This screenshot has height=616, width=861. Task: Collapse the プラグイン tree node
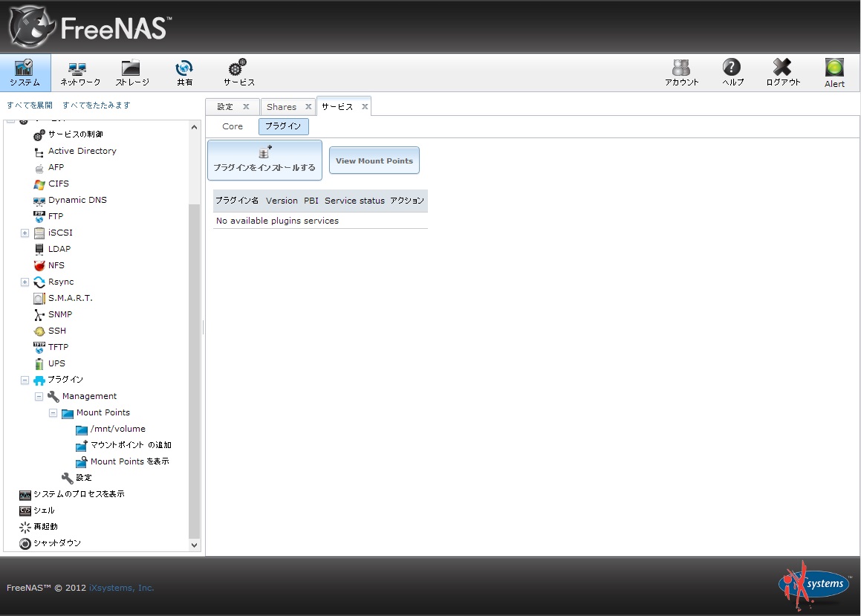coord(25,380)
